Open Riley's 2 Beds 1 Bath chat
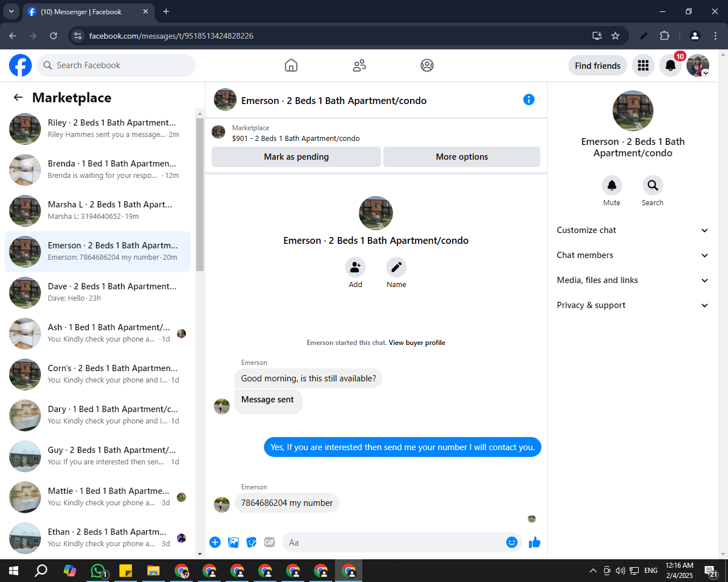728x582 pixels. [97, 129]
